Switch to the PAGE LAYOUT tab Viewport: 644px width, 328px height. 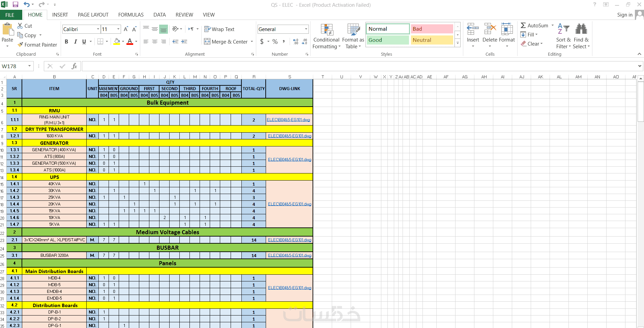click(93, 15)
